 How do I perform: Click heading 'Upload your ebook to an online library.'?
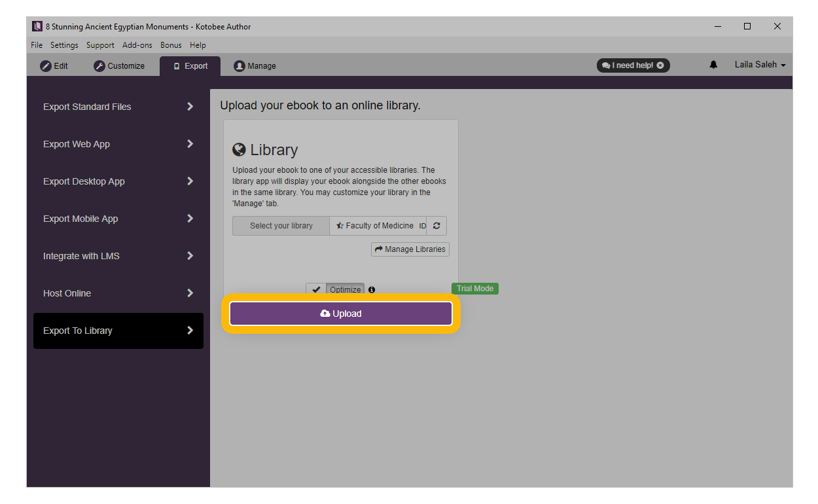pyautogui.click(x=320, y=105)
